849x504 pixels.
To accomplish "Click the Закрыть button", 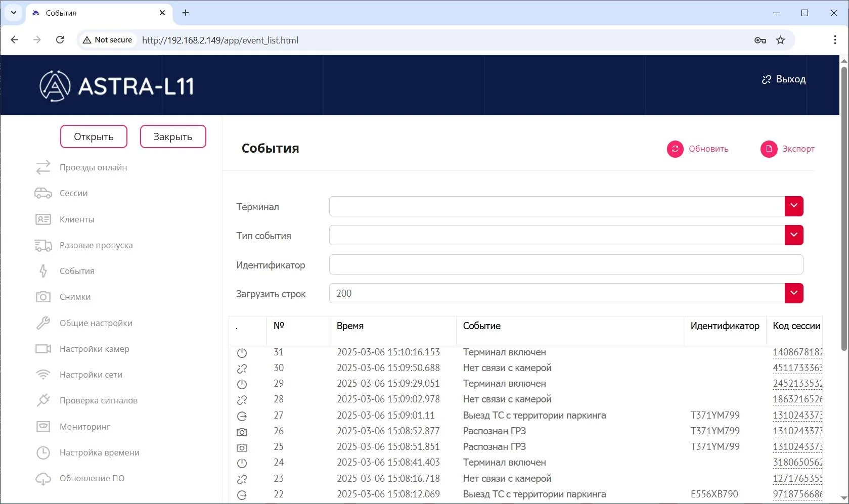I will pos(173,136).
